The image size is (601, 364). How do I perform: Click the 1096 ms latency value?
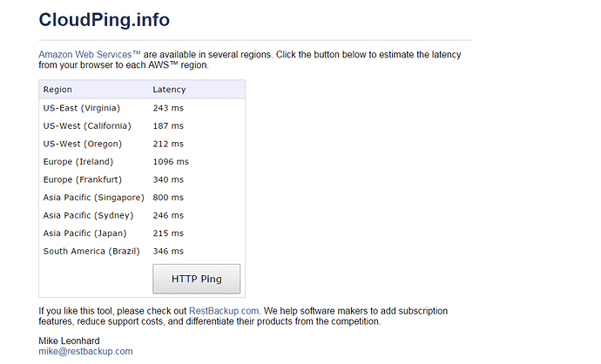[x=171, y=162]
